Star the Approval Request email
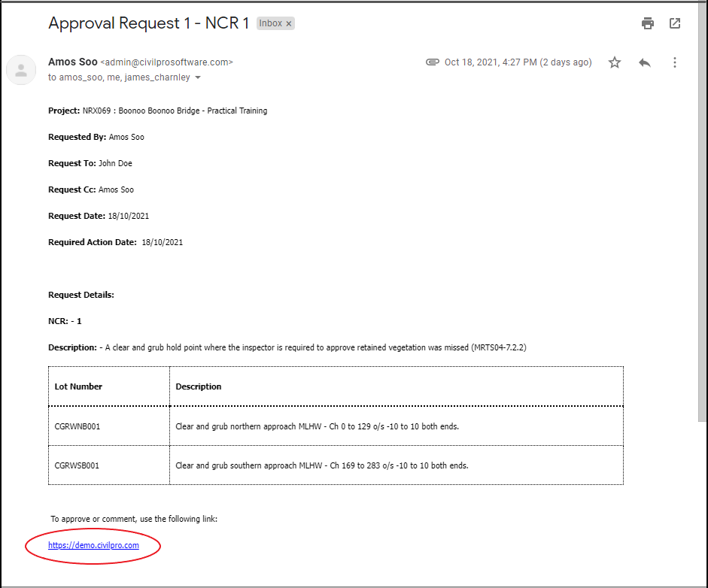 [x=615, y=62]
